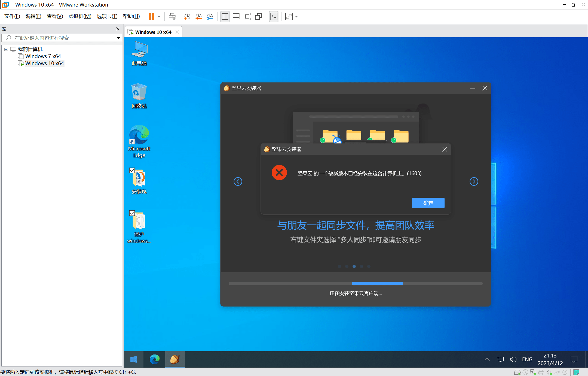Collapse 我的计算机 tree node

click(6, 49)
